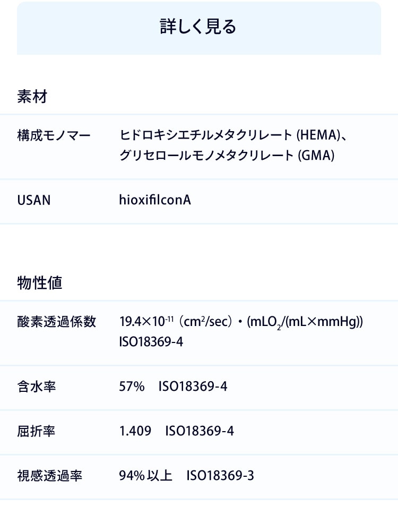Click the hioxifilconA value
398x532 pixels.
click(155, 200)
